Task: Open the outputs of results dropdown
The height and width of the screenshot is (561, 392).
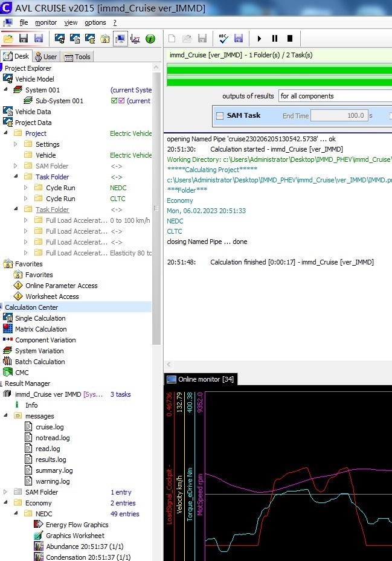Action: pos(335,96)
